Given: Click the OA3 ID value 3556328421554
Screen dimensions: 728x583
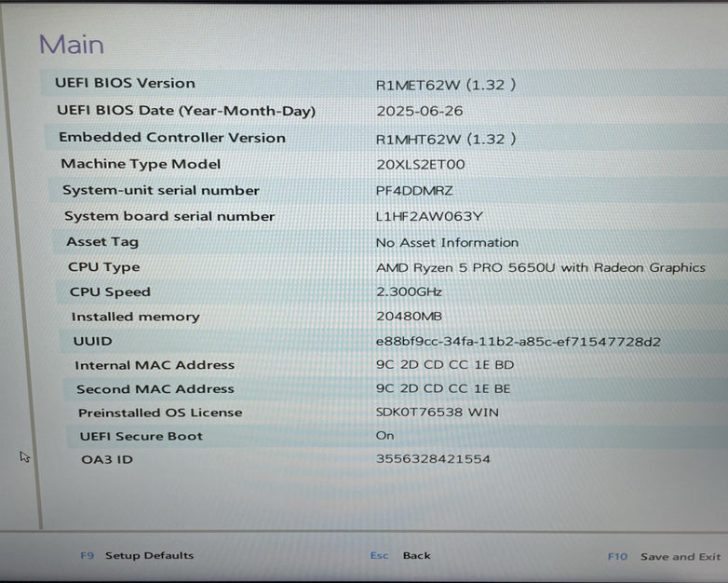Looking at the screenshot, I should 433,459.
